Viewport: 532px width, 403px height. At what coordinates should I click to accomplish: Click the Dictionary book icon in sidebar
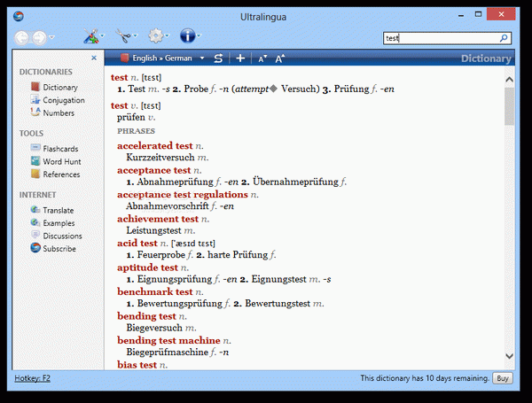pyautogui.click(x=35, y=87)
